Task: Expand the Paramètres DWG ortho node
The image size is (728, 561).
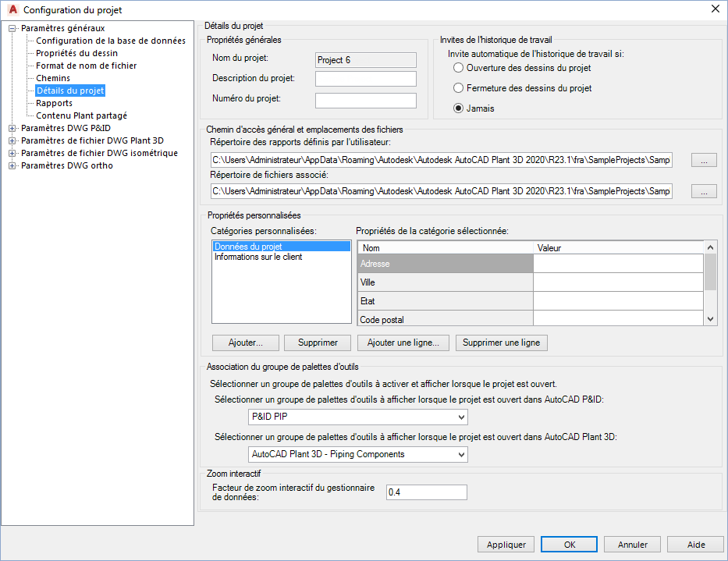Action: click(12, 165)
